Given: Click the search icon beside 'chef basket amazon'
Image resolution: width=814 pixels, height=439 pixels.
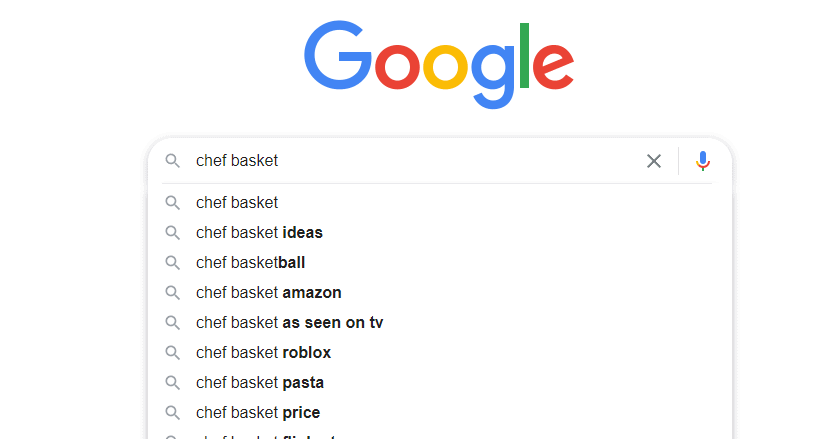Looking at the screenshot, I should [x=172, y=293].
